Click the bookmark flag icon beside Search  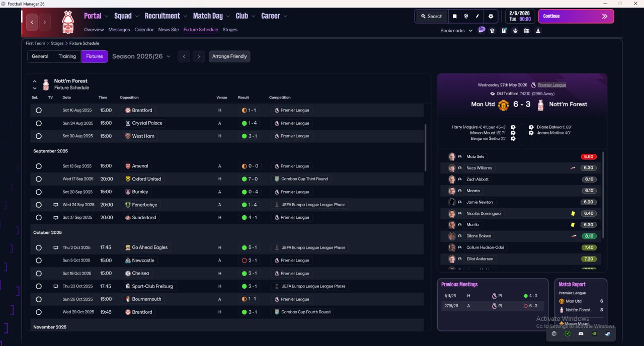[454, 16]
